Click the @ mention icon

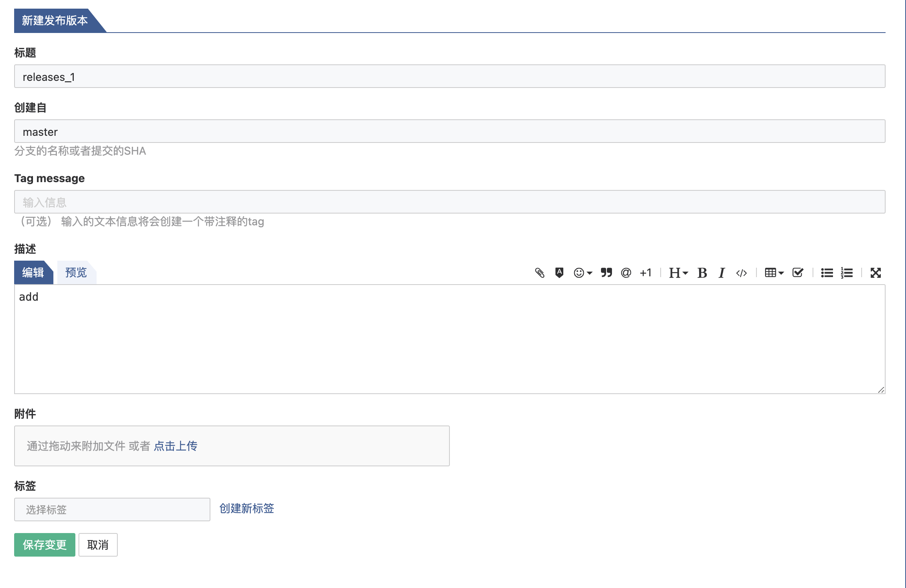(x=626, y=273)
